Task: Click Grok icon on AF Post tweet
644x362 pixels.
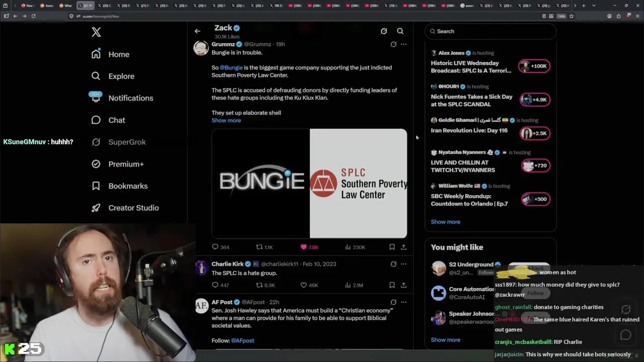Action: click(393, 302)
